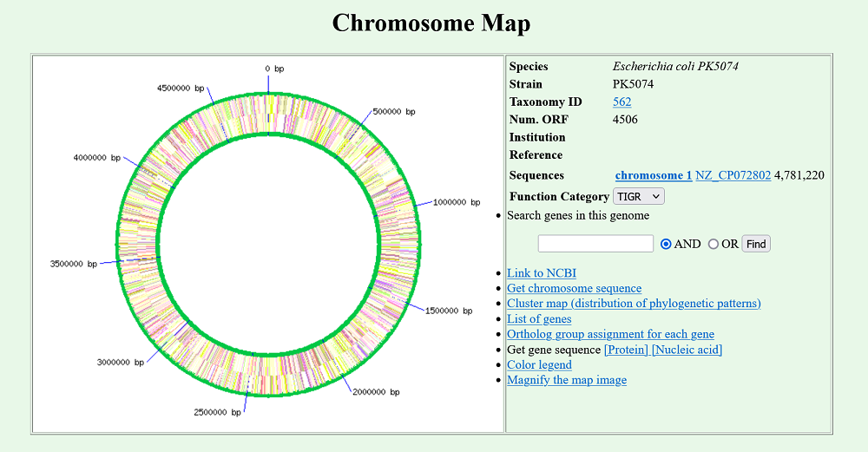The height and width of the screenshot is (452, 868).
Task: Open Cluster map of phylogenetic patterns
Action: [634, 303]
